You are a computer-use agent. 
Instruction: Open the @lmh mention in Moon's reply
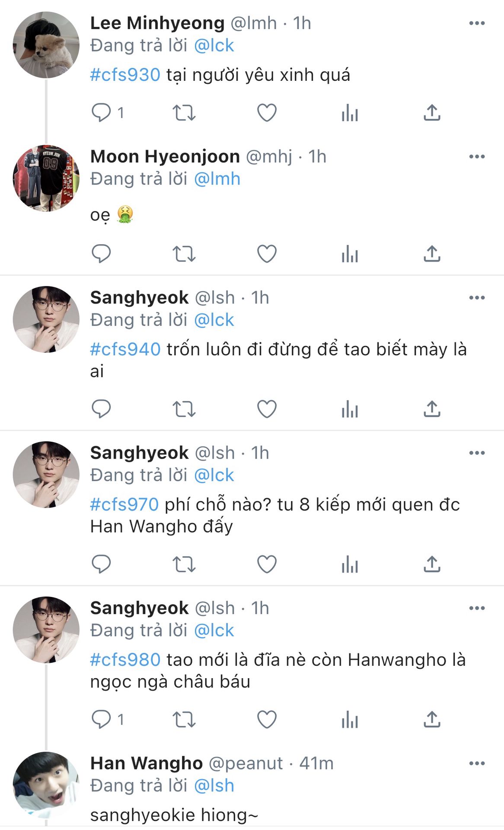tap(217, 179)
